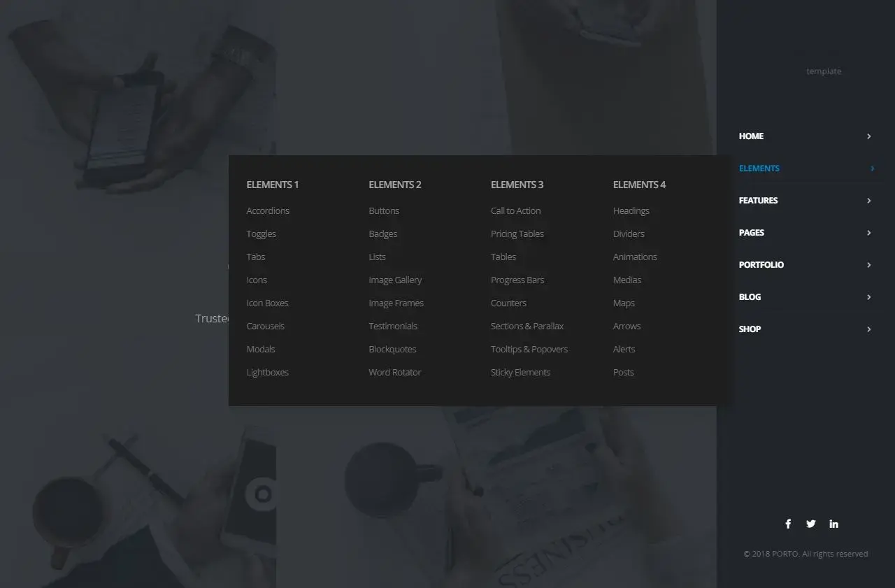Expand the Features submenu arrow
Image resolution: width=895 pixels, height=588 pixels.
pyautogui.click(x=868, y=201)
